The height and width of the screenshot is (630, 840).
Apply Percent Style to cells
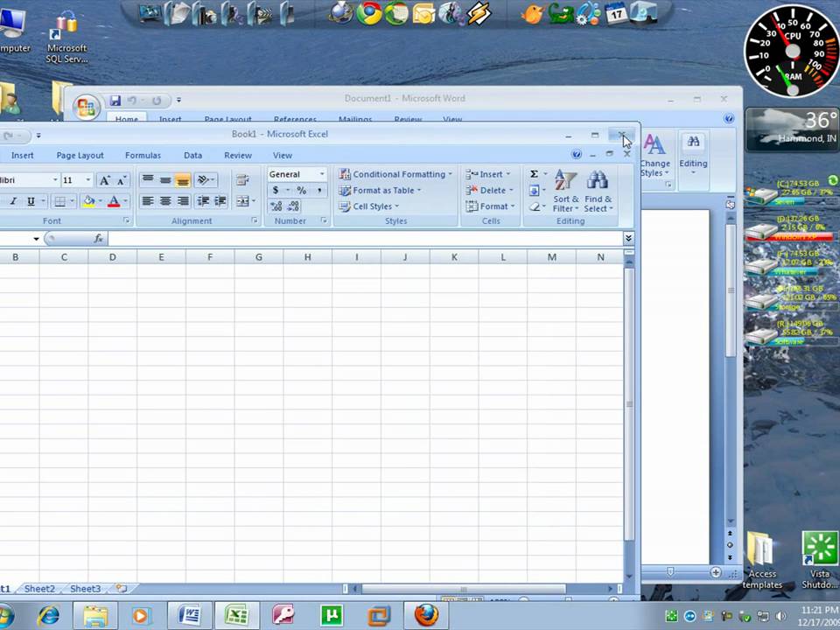click(302, 190)
